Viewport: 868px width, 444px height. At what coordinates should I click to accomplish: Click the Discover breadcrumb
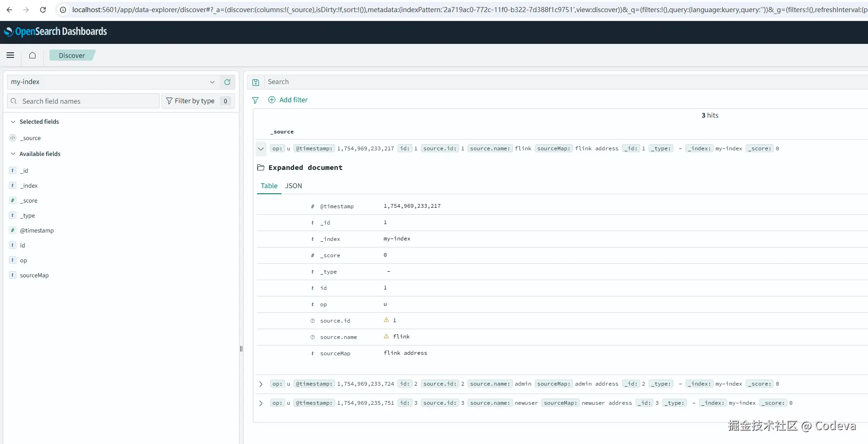tap(72, 55)
